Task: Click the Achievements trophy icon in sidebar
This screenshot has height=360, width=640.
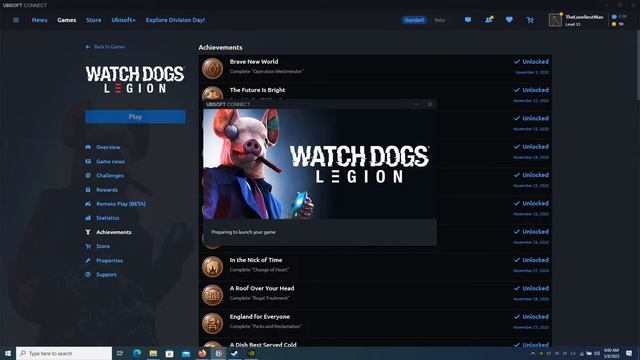Action: pyautogui.click(x=88, y=232)
